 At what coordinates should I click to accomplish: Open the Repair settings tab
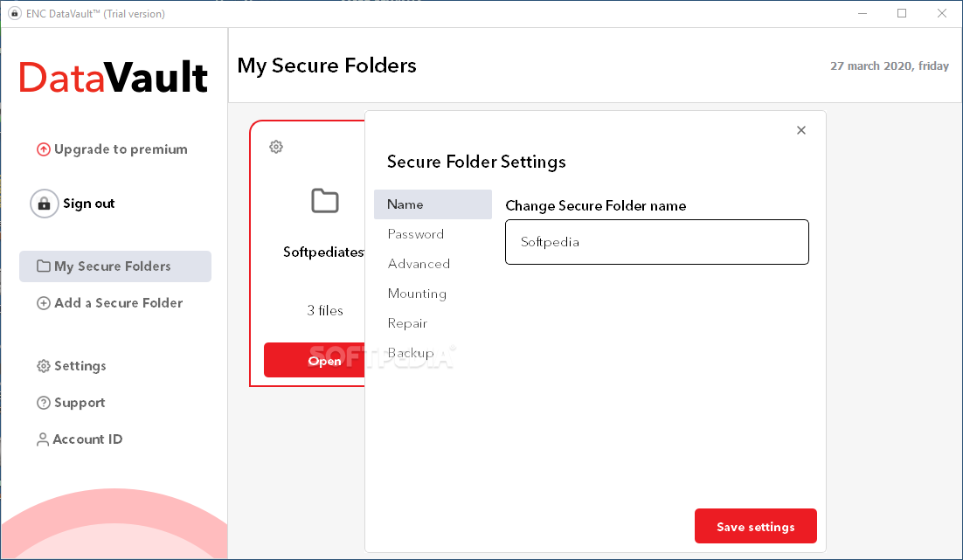click(x=407, y=323)
